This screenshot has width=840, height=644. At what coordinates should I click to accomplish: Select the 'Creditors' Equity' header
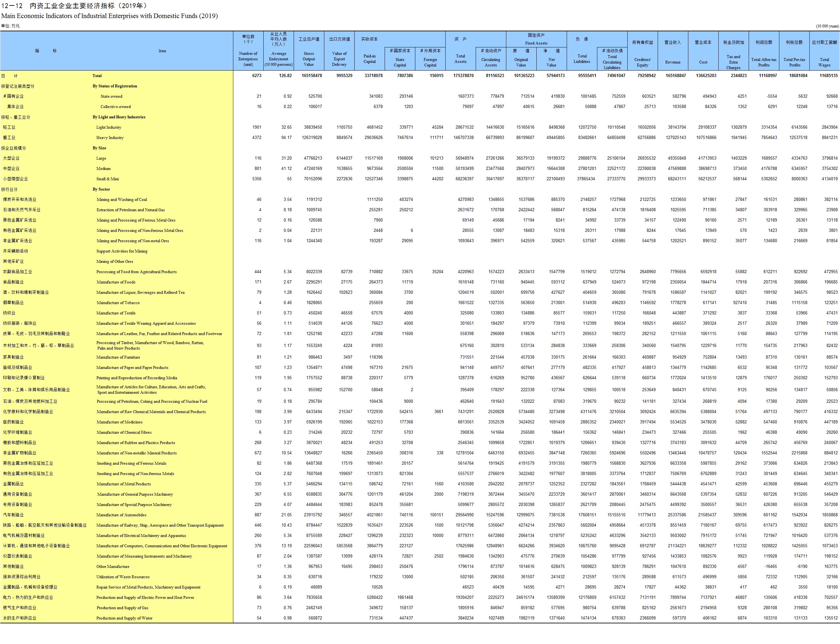point(643,51)
